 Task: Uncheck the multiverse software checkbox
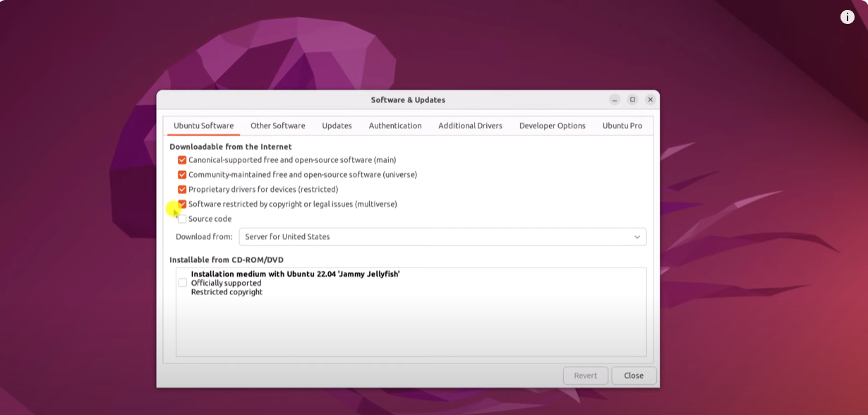point(183,204)
